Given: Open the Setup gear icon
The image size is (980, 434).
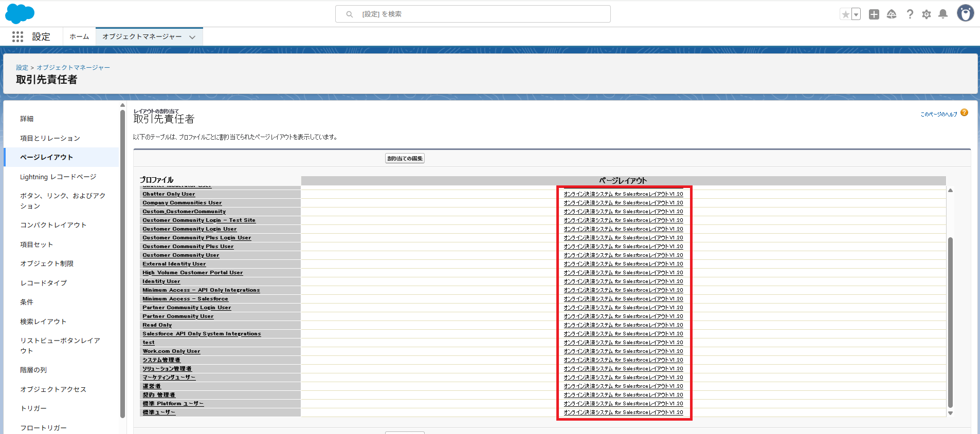Looking at the screenshot, I should pos(927,14).
